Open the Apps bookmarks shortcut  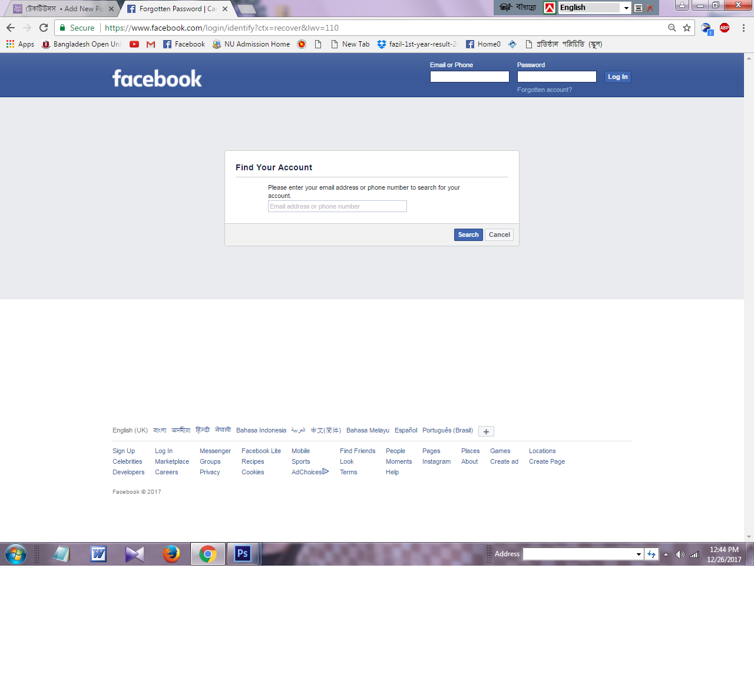tap(20, 44)
